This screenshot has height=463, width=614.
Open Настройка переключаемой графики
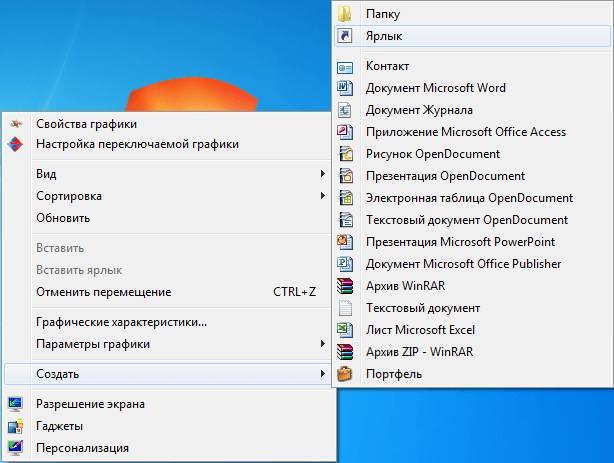point(170,144)
